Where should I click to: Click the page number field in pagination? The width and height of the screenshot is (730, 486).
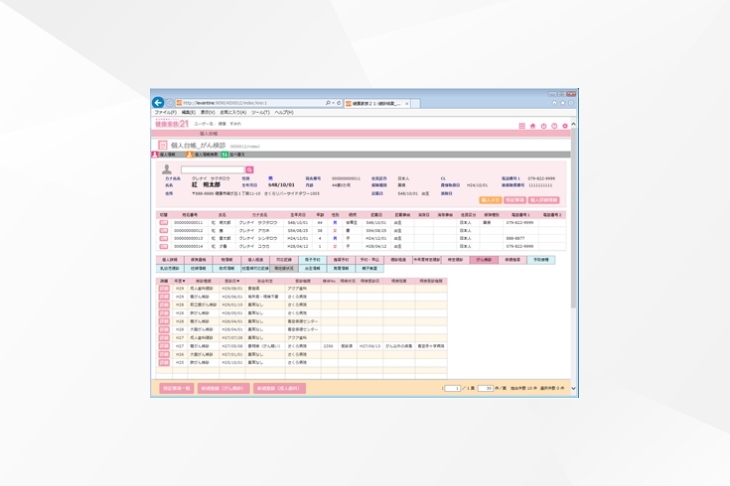453,387
